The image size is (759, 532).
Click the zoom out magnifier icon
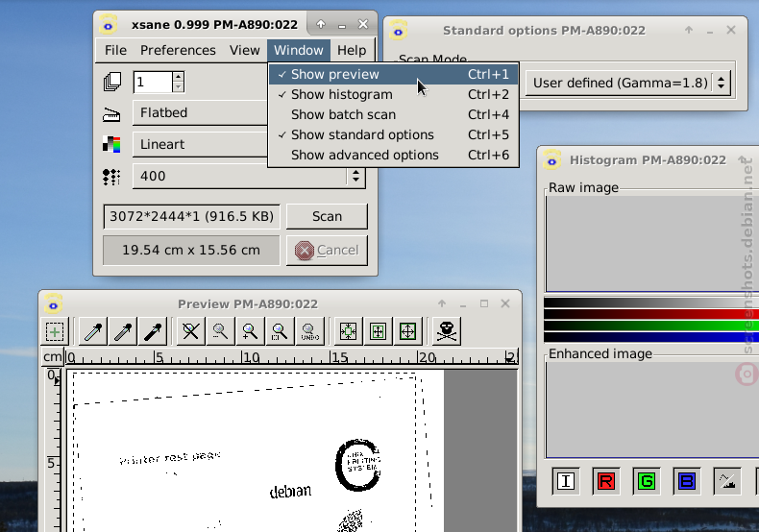220,331
